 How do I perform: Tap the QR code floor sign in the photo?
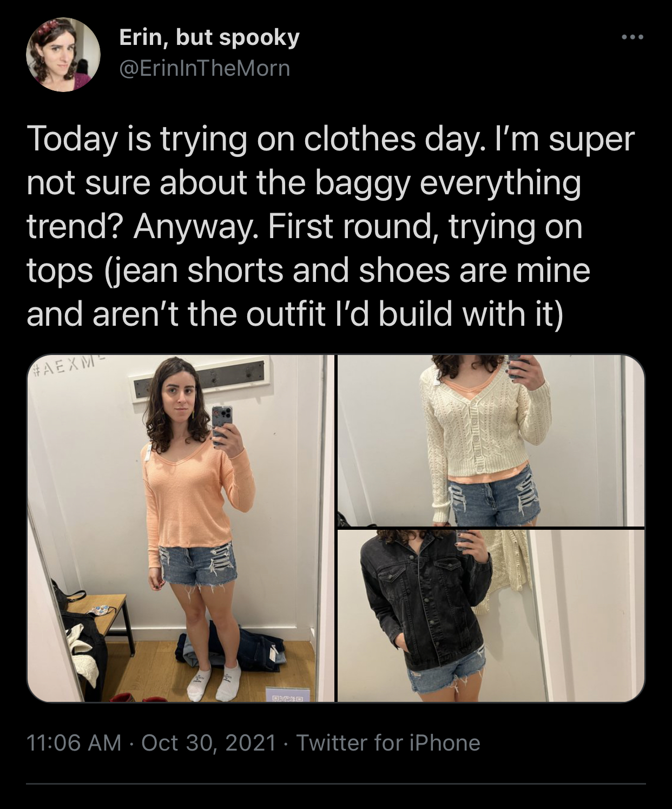click(x=286, y=698)
